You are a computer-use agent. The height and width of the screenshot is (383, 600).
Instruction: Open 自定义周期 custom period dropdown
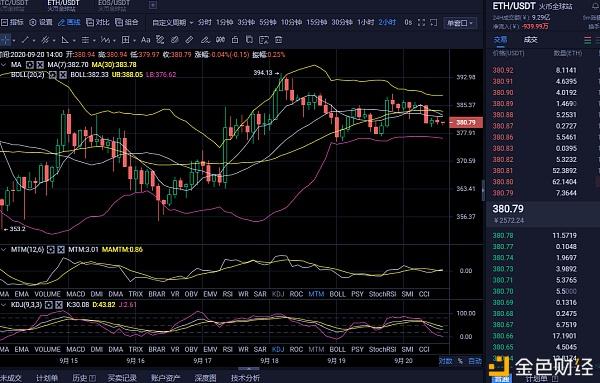tap(173, 23)
